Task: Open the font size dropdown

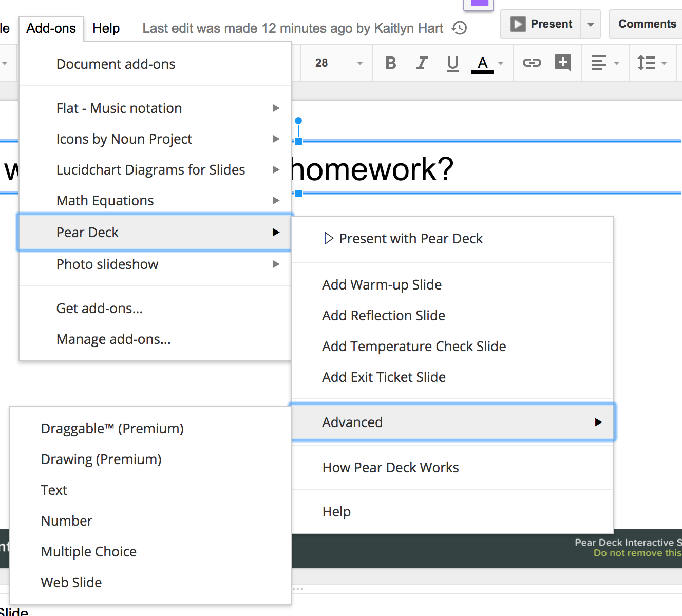Action: tap(338, 63)
